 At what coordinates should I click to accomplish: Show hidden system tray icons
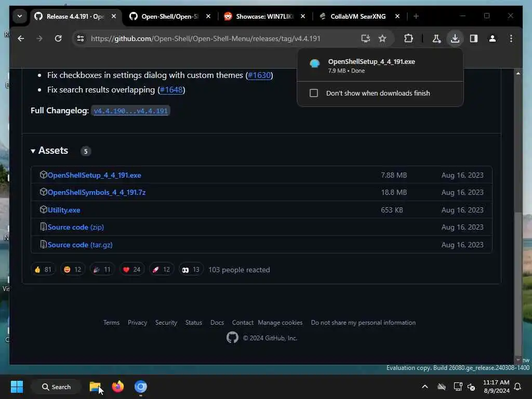(x=425, y=387)
